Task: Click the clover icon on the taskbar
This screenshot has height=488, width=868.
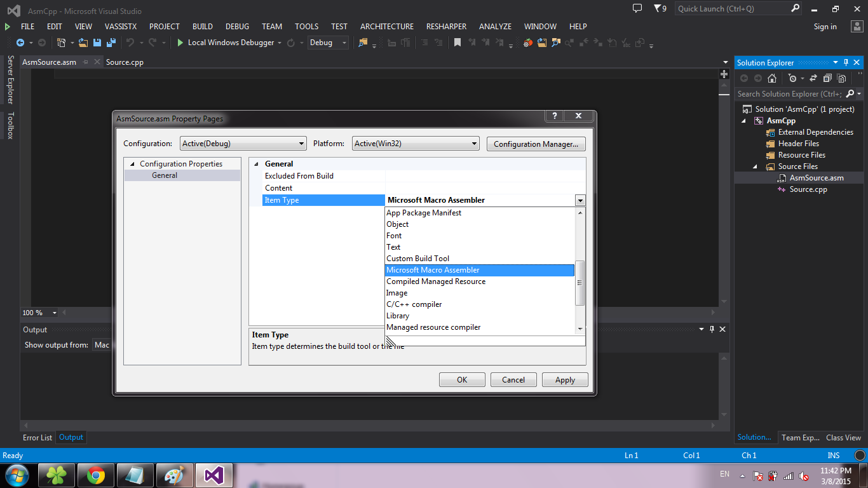Action: pyautogui.click(x=57, y=475)
